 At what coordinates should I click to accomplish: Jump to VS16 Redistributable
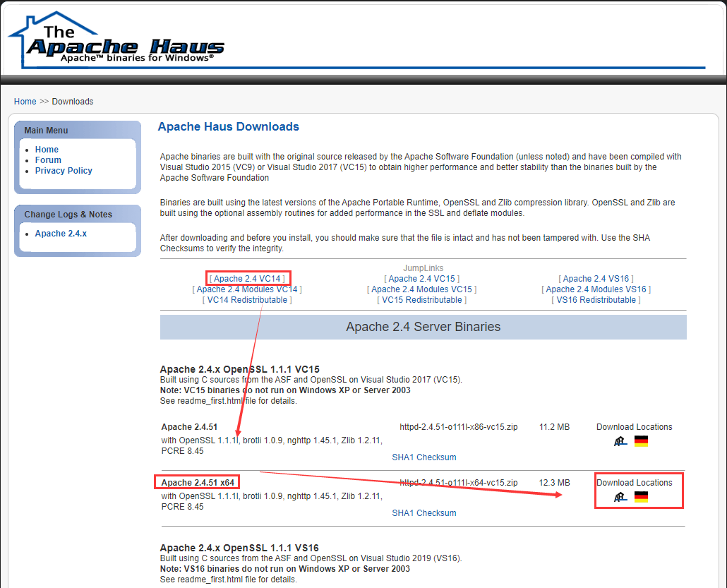(596, 300)
